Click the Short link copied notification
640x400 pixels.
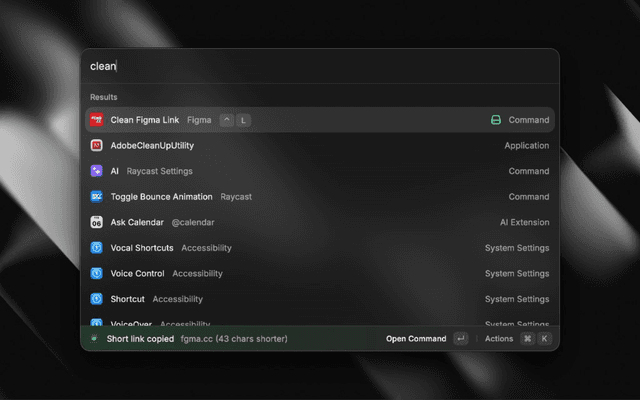click(190, 339)
